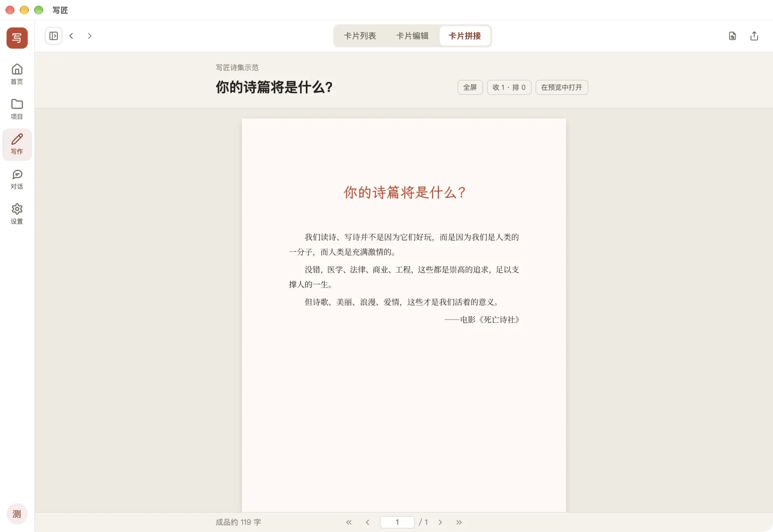Open 设置 settings in sidebar
The image size is (773, 532).
coord(17,214)
